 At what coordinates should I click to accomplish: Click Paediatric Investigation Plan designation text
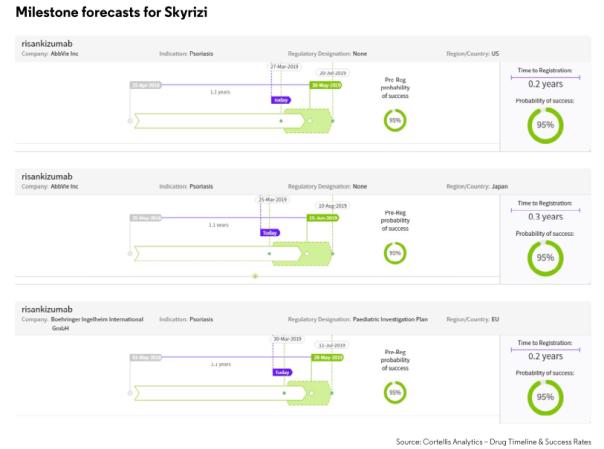coord(390,319)
